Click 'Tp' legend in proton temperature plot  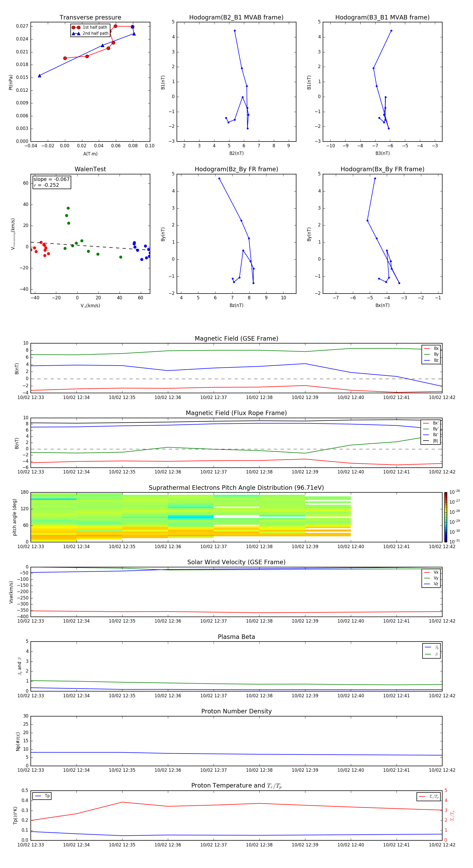click(x=42, y=796)
